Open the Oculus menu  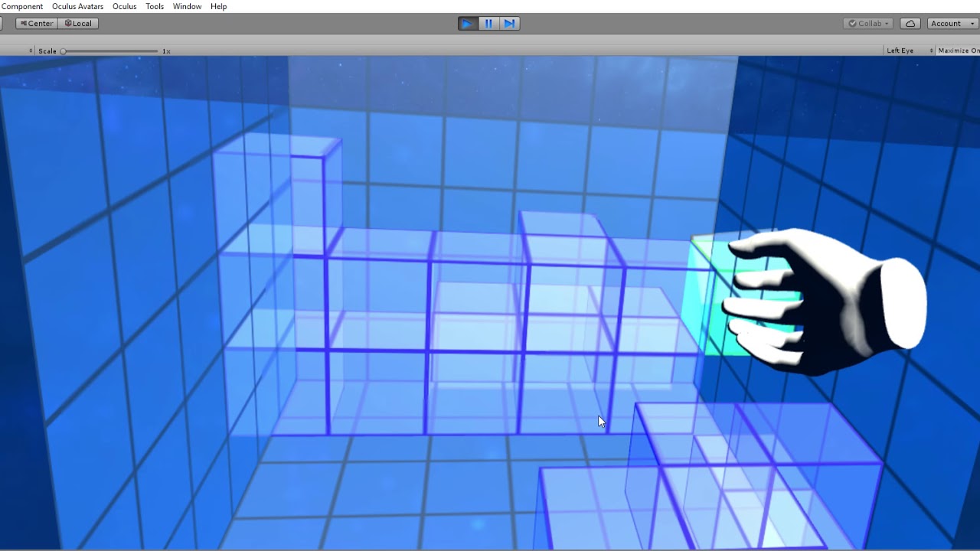click(124, 6)
